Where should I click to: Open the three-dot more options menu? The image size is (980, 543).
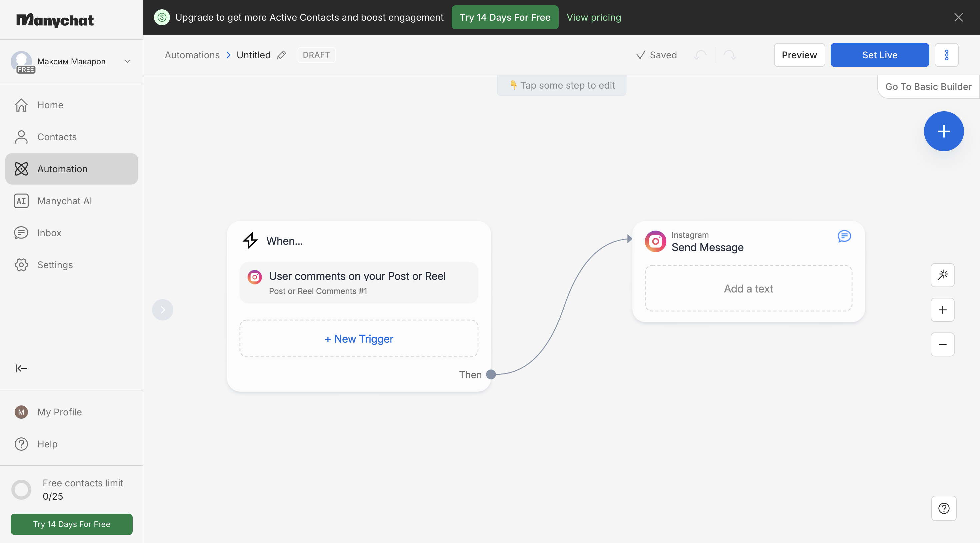[947, 55]
